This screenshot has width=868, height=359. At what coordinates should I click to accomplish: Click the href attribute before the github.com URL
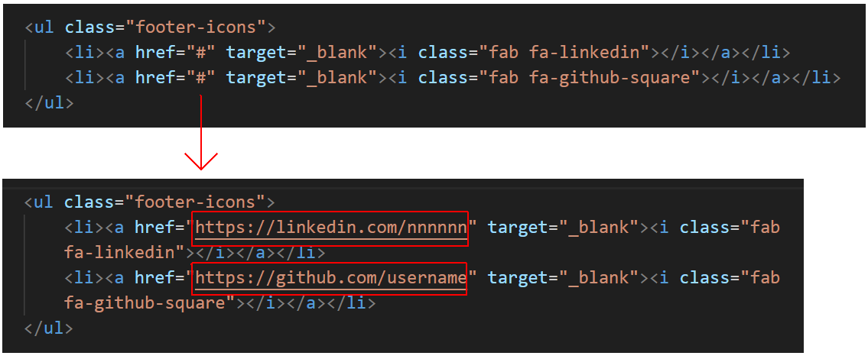(x=155, y=278)
